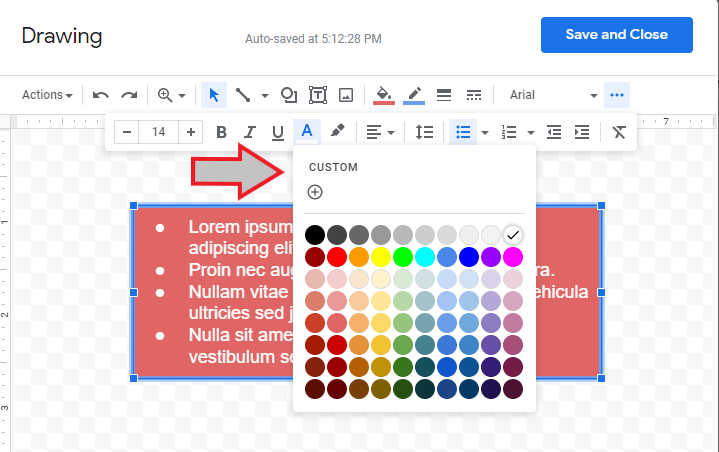Pick the bright green swatch
719x452 pixels.
point(403,257)
